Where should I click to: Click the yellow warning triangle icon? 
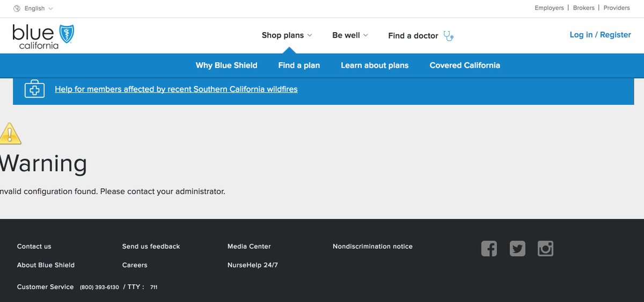click(x=10, y=133)
